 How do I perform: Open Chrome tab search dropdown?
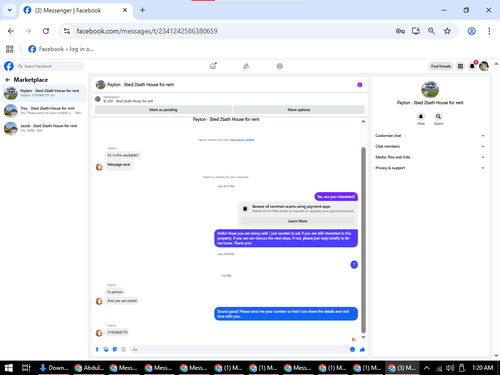[10, 10]
